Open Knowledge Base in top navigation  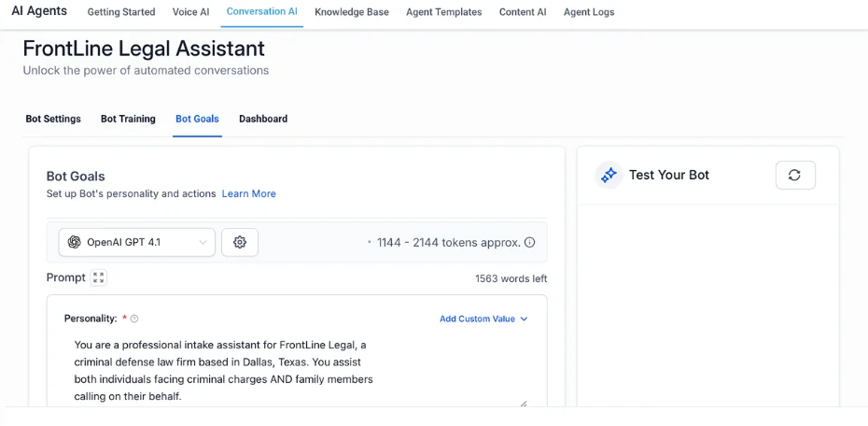(x=352, y=12)
